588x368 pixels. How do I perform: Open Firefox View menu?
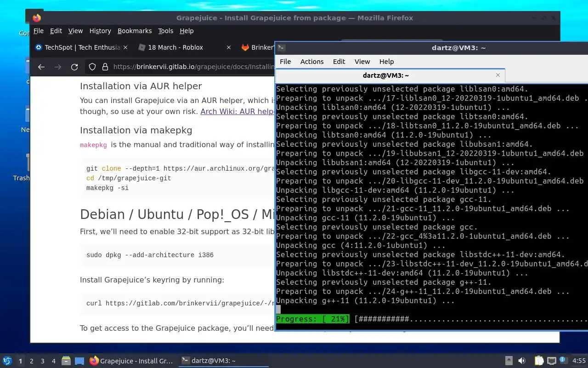pyautogui.click(x=75, y=31)
